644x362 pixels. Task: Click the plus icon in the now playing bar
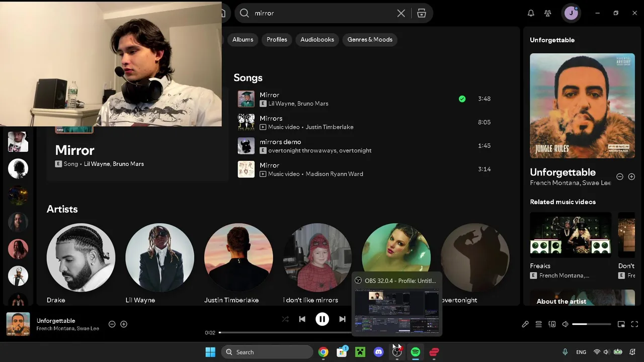pyautogui.click(x=124, y=324)
